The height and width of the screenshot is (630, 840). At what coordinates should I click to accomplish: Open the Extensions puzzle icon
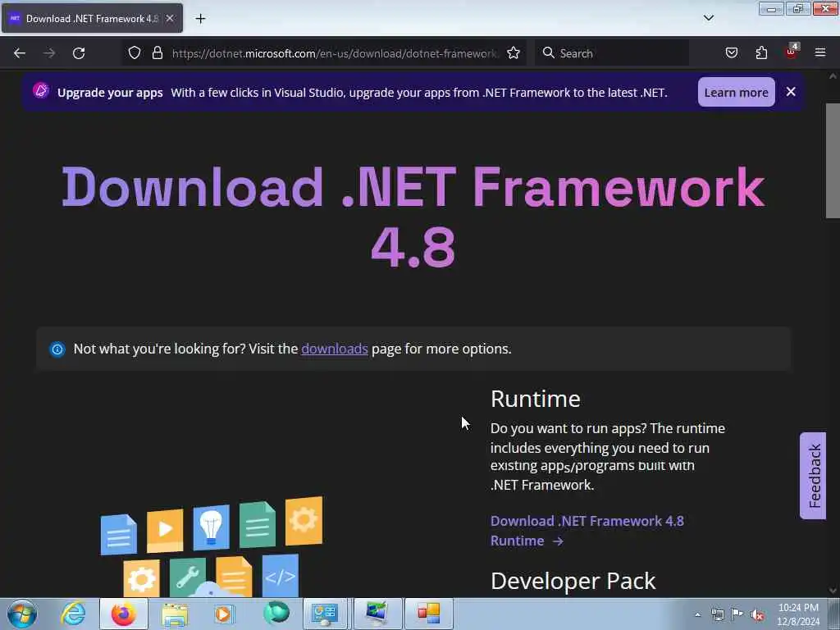pos(761,52)
